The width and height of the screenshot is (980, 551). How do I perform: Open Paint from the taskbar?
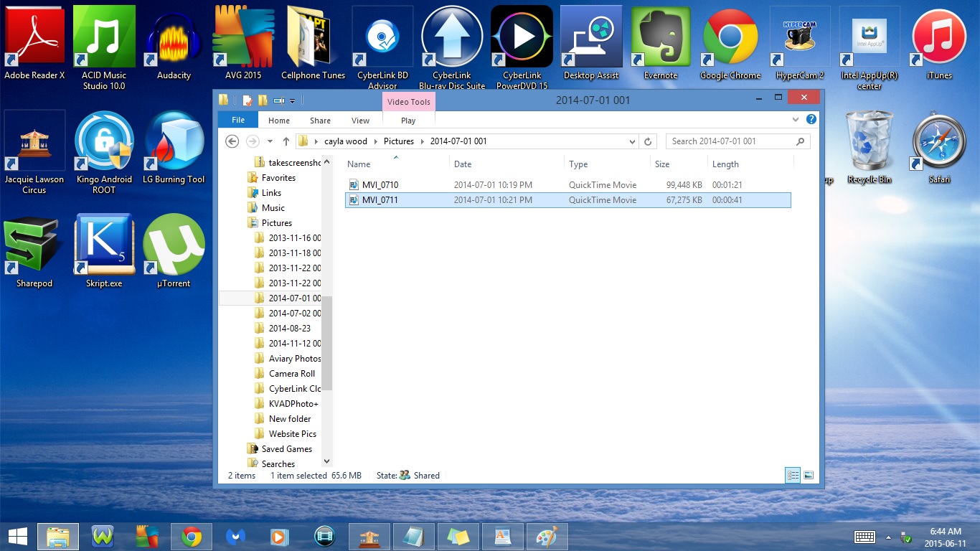547,536
